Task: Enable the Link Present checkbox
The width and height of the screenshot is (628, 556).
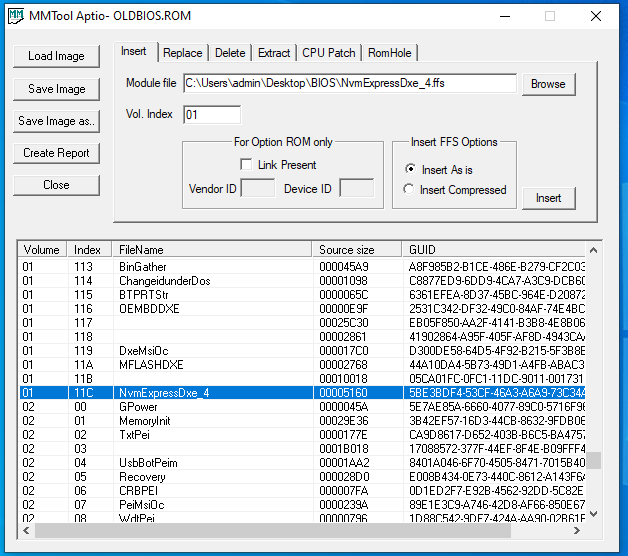Action: 246,165
